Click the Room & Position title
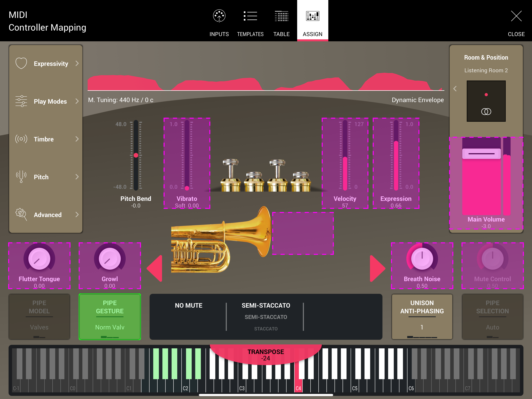 coord(486,57)
